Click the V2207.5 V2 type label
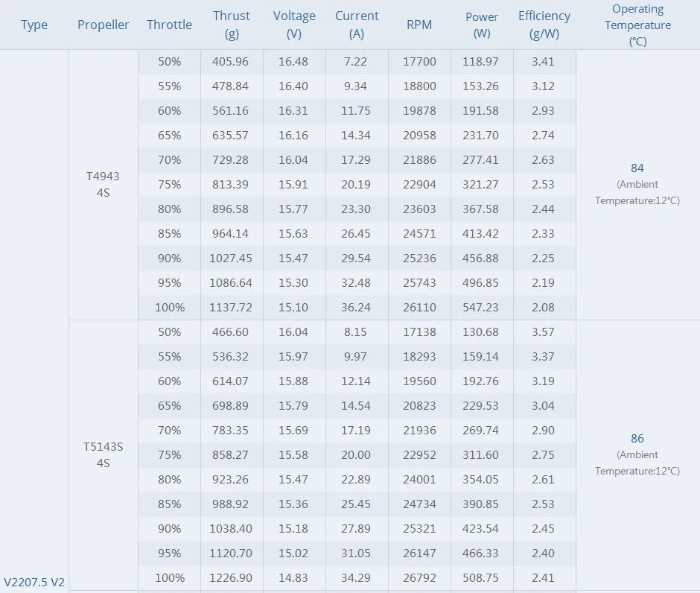The width and height of the screenshot is (700, 593). [34, 582]
